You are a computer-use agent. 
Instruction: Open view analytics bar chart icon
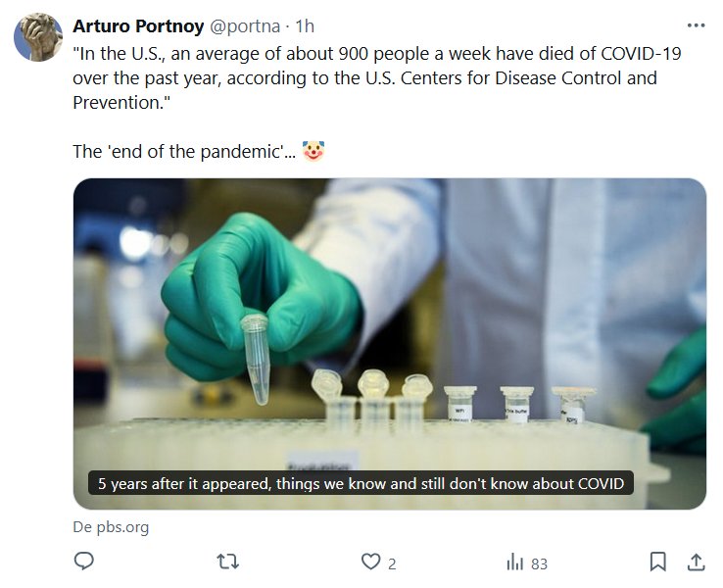tap(515, 563)
